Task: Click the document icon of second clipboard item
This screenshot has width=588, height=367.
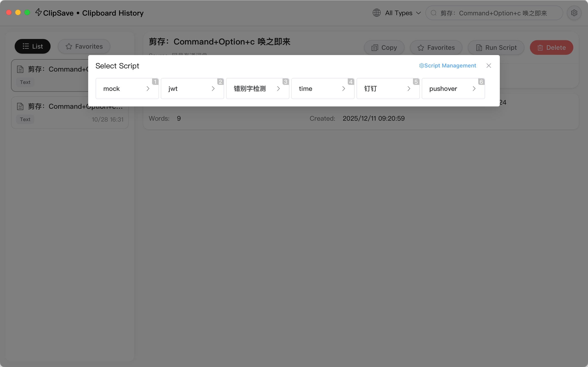Action: point(20,106)
